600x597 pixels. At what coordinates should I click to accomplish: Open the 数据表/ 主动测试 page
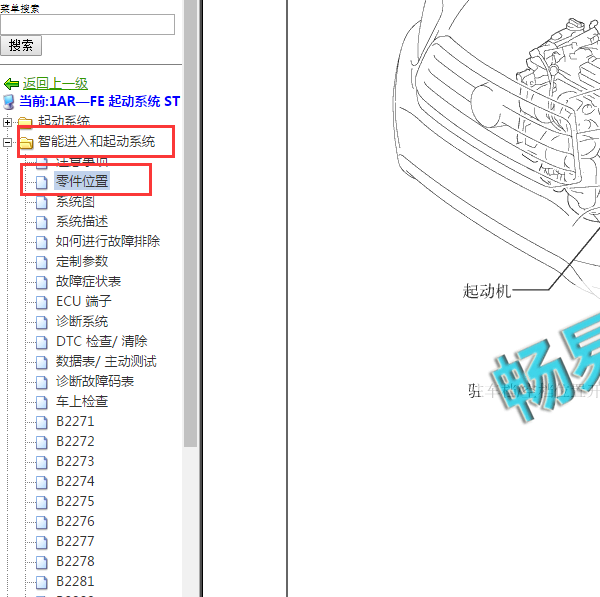(x=106, y=361)
